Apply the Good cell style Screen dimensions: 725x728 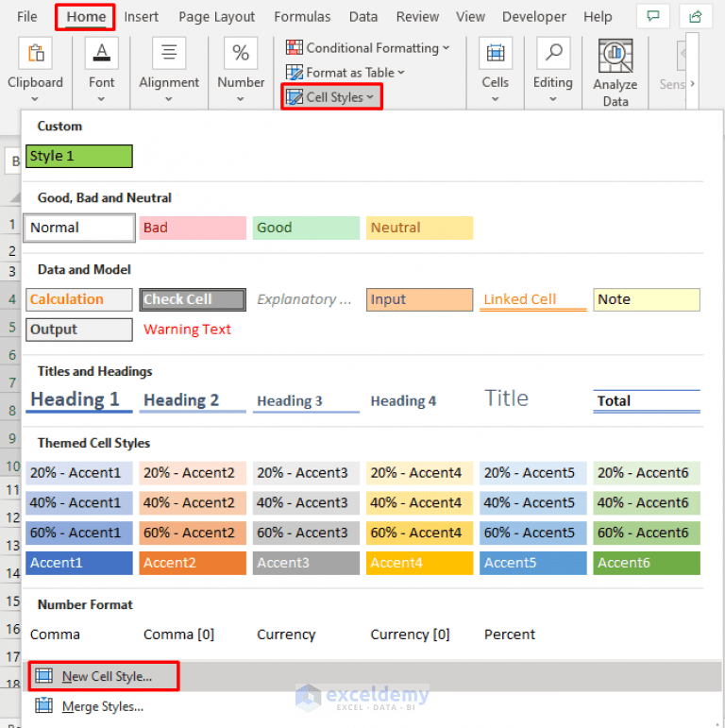(306, 228)
